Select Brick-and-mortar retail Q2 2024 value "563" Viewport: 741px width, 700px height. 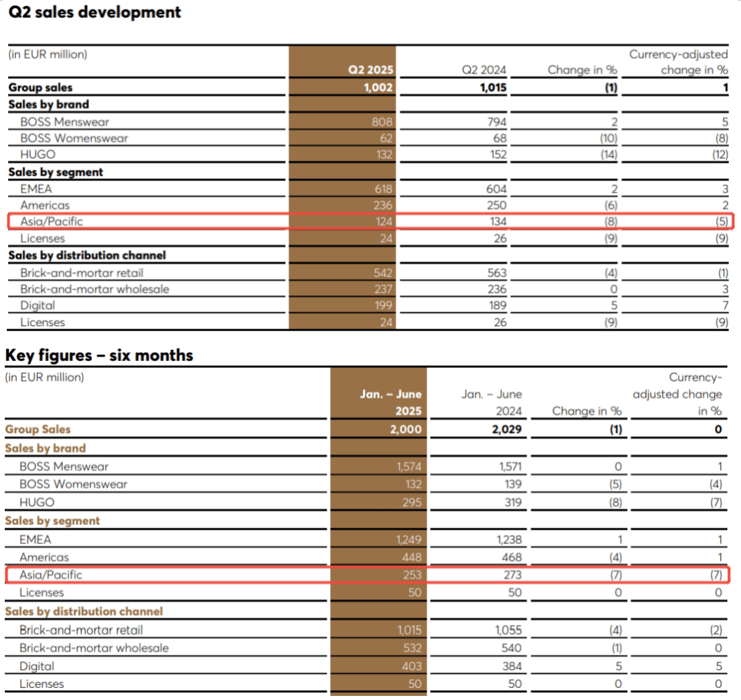click(497, 272)
